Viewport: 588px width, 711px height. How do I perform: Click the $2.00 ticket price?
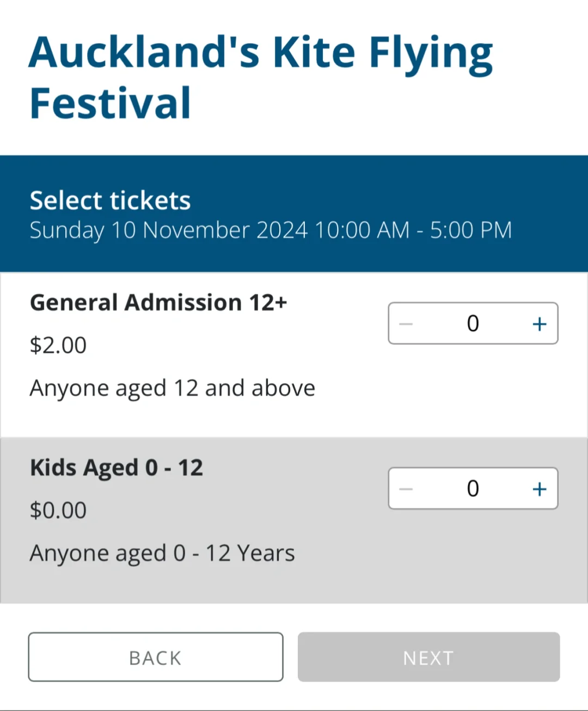click(x=58, y=345)
